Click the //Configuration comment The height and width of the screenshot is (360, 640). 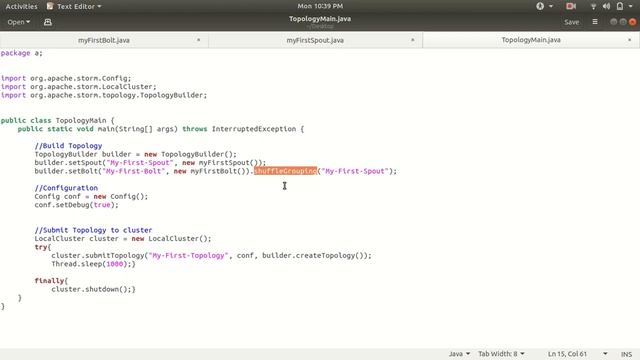66,188
